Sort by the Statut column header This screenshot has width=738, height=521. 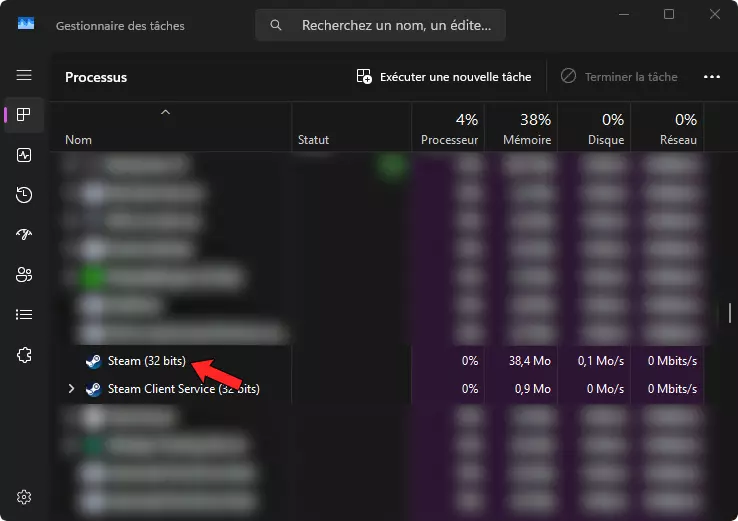[352, 127]
